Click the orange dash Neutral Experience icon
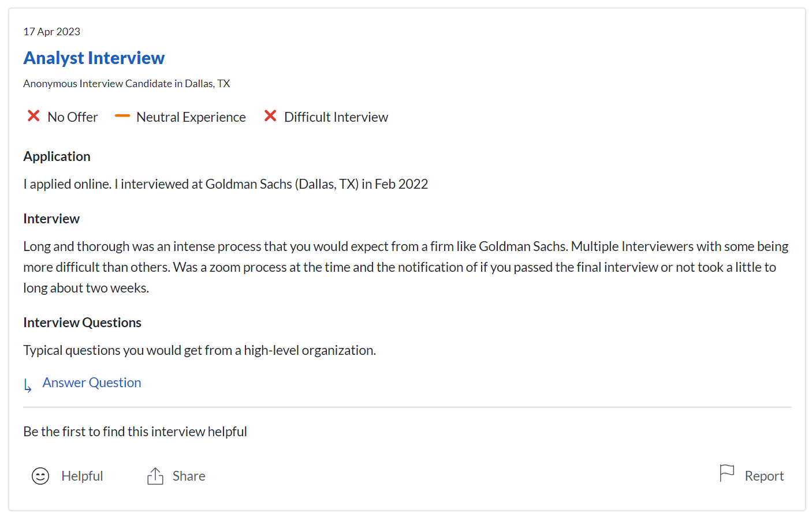This screenshot has width=812, height=517. pos(122,117)
